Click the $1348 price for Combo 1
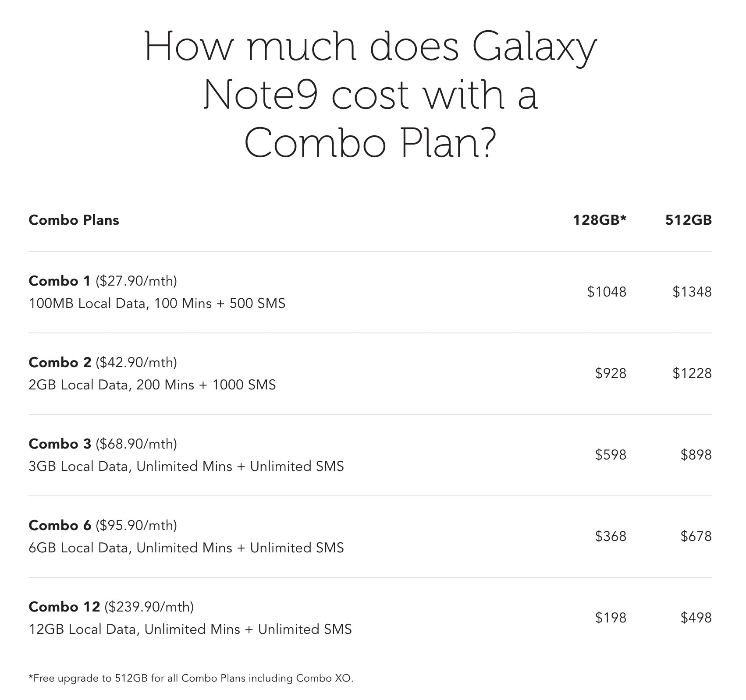Viewport: 746px width, 700px height. pos(692,292)
